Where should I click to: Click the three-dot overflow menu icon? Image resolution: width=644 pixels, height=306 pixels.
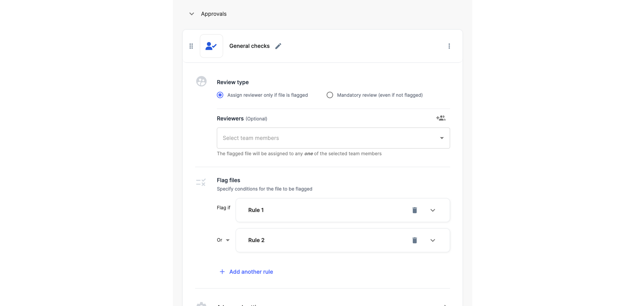(x=449, y=46)
